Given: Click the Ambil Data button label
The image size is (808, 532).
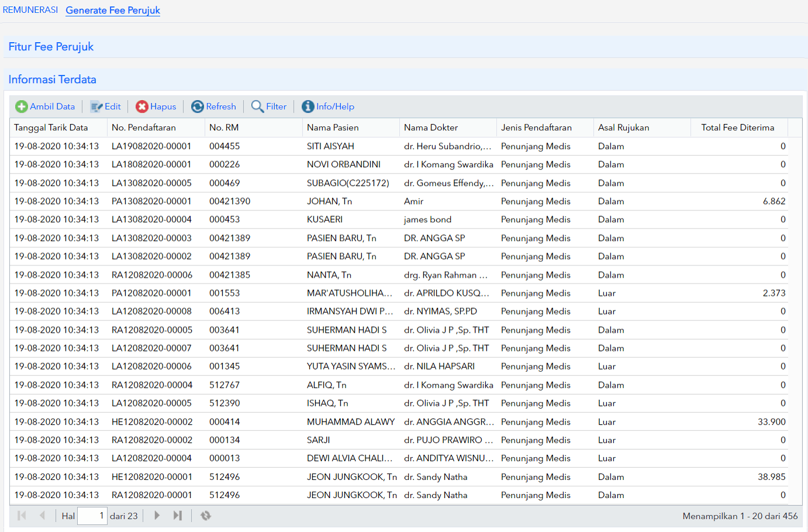Looking at the screenshot, I should [x=53, y=106].
